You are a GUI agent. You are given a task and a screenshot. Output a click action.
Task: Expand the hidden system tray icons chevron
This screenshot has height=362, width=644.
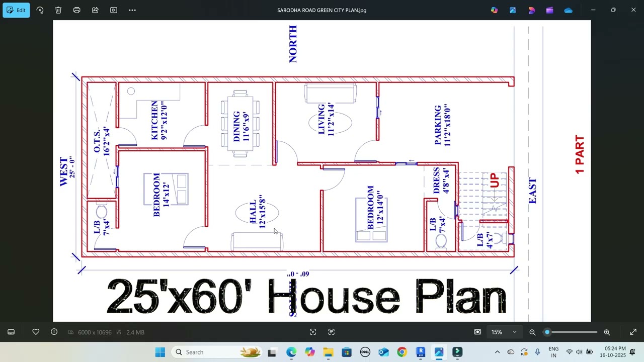(x=497, y=352)
